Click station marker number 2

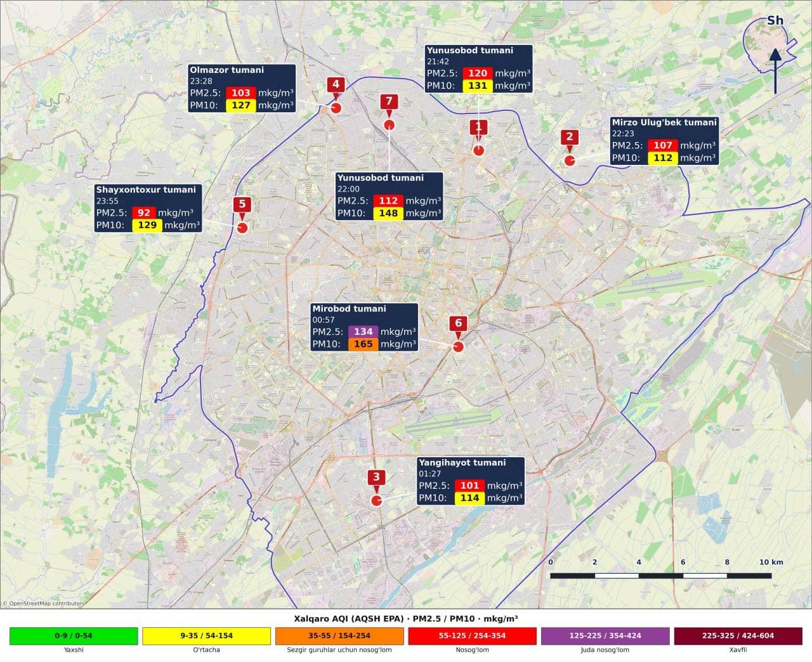coord(569,138)
